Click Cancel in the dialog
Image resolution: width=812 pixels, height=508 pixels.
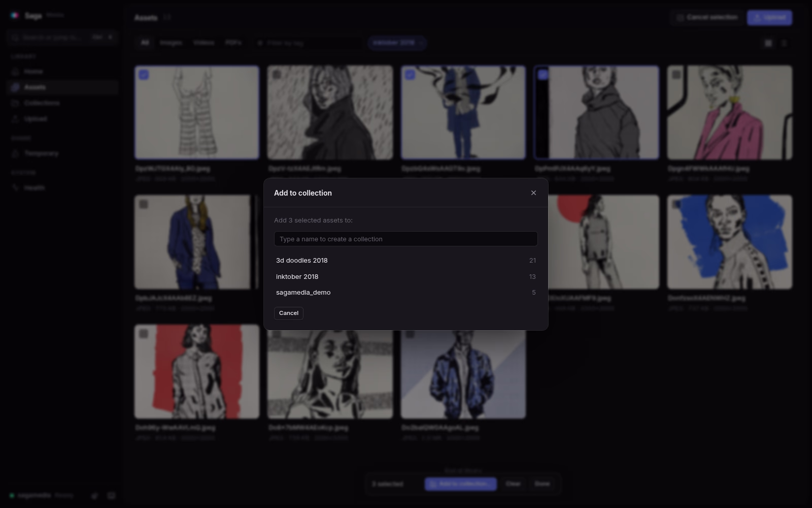click(289, 313)
